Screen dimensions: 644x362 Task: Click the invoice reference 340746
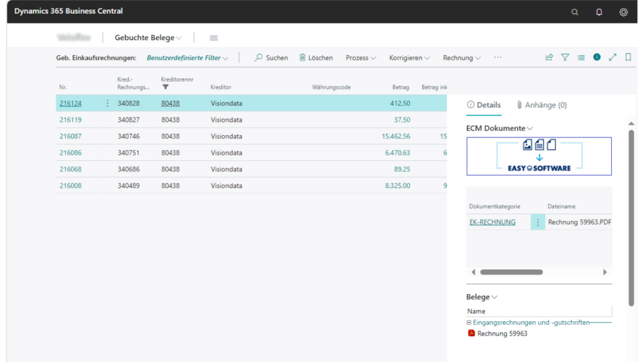click(128, 136)
